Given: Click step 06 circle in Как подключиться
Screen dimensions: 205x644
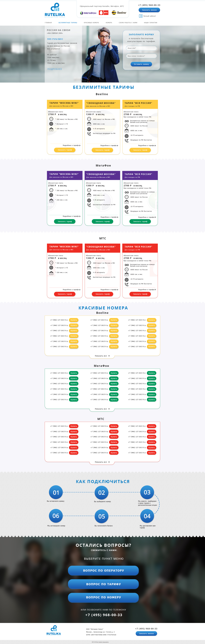Looking at the screenshot, I should 56,516.
